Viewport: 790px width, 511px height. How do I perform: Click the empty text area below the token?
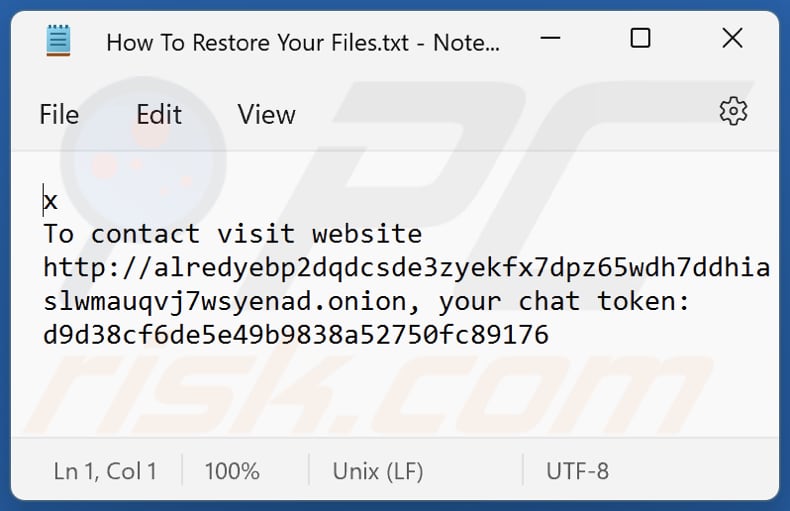pos(400,395)
